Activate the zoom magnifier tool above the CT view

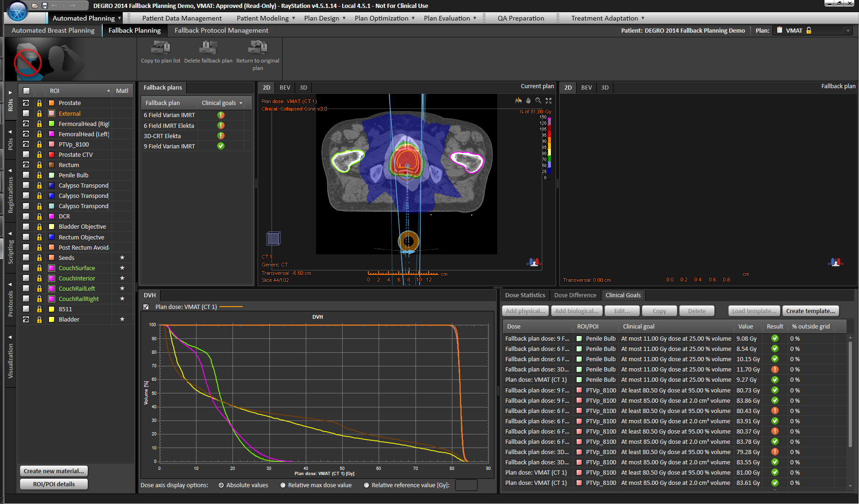tap(538, 100)
